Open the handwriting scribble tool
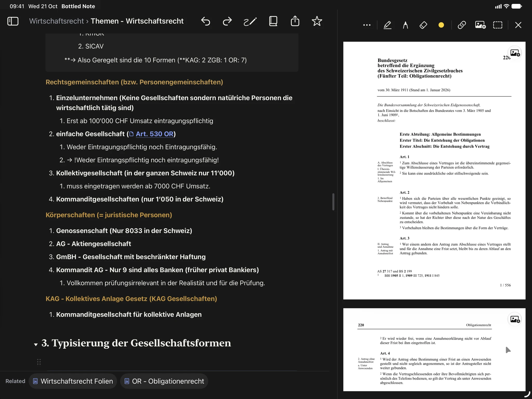Image resolution: width=532 pixels, height=399 pixels. click(x=250, y=22)
